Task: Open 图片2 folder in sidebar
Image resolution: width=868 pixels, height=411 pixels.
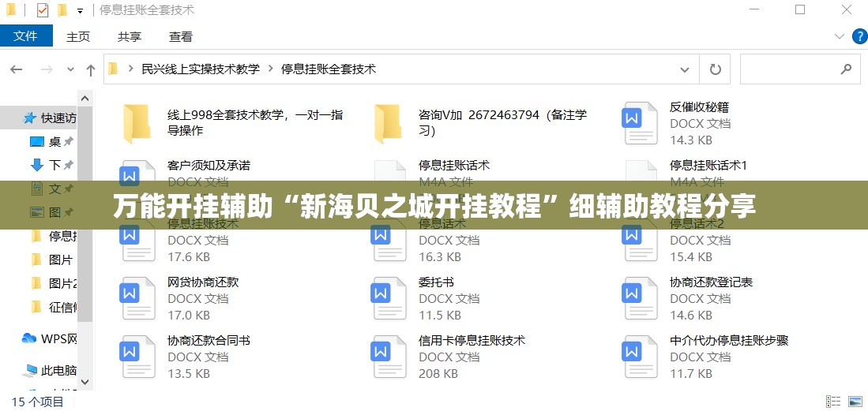Action: coord(53,284)
